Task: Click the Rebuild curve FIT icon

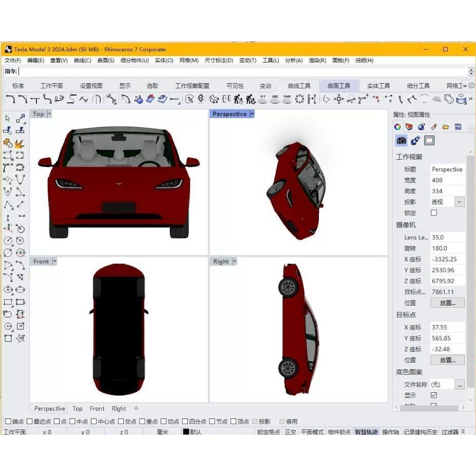Action: coord(263,99)
